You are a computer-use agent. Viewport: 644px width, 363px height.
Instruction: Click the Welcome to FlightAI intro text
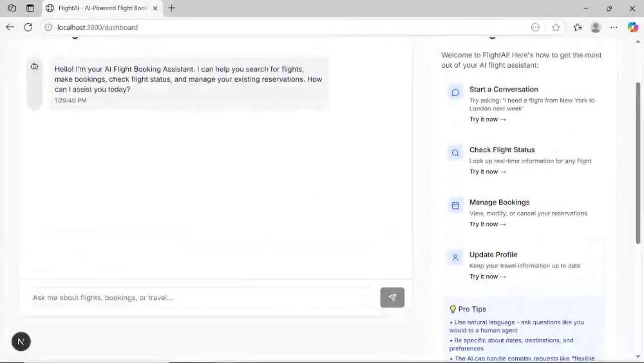(x=521, y=60)
